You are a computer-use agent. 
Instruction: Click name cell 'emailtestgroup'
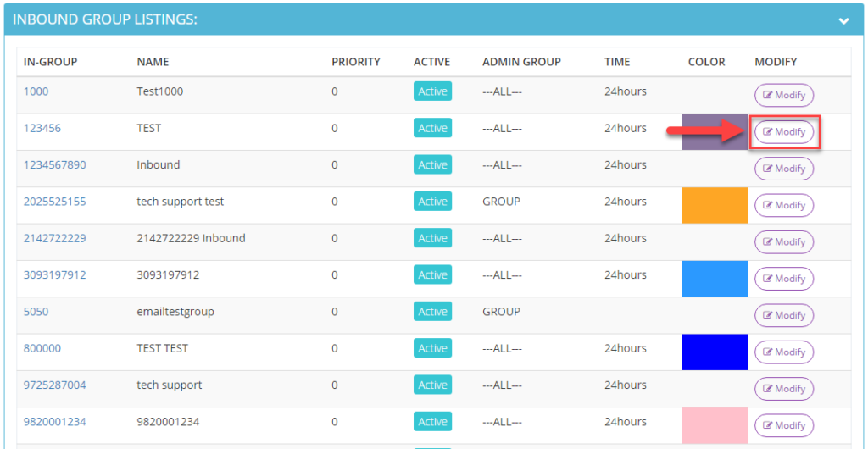[175, 311]
